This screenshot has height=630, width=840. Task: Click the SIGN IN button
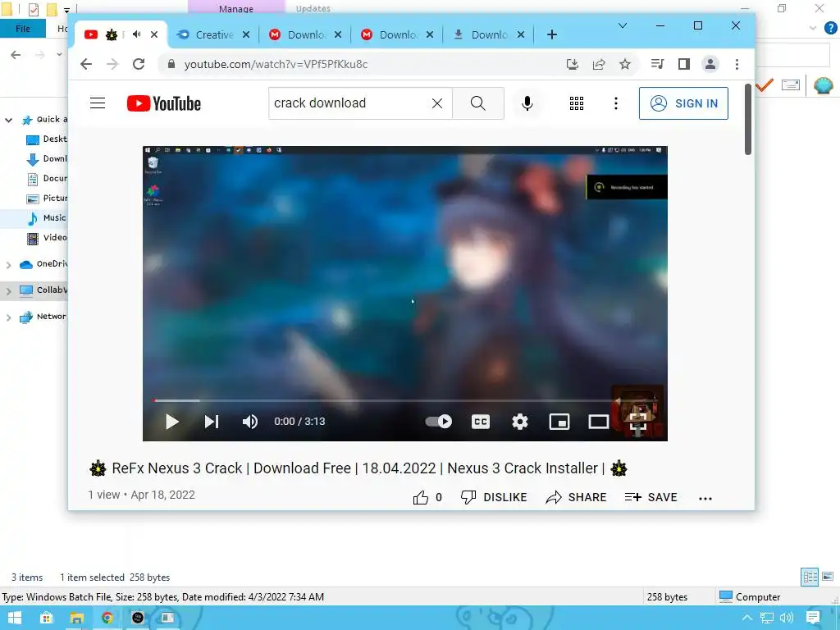(683, 103)
